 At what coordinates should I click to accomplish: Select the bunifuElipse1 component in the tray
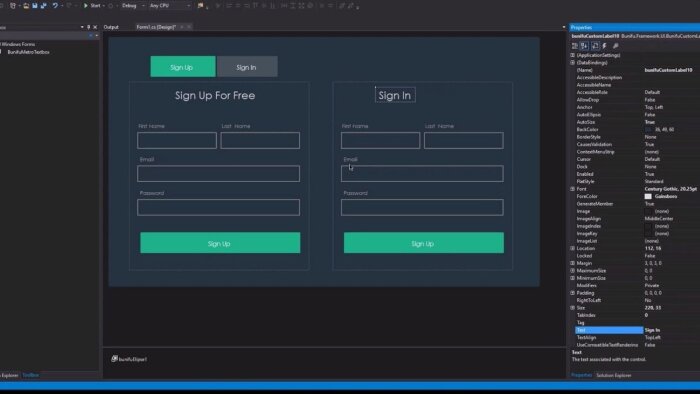point(129,359)
